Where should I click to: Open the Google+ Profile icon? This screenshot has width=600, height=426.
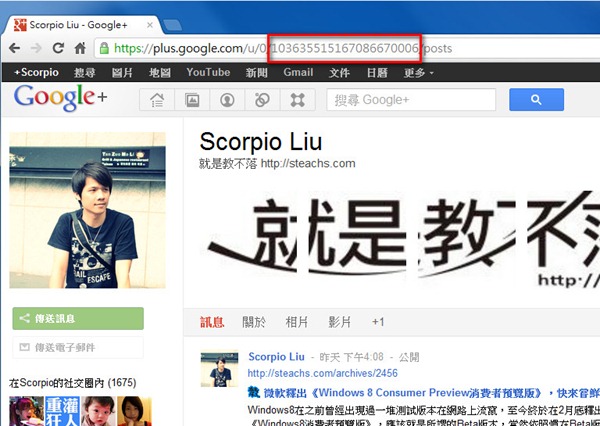[227, 100]
